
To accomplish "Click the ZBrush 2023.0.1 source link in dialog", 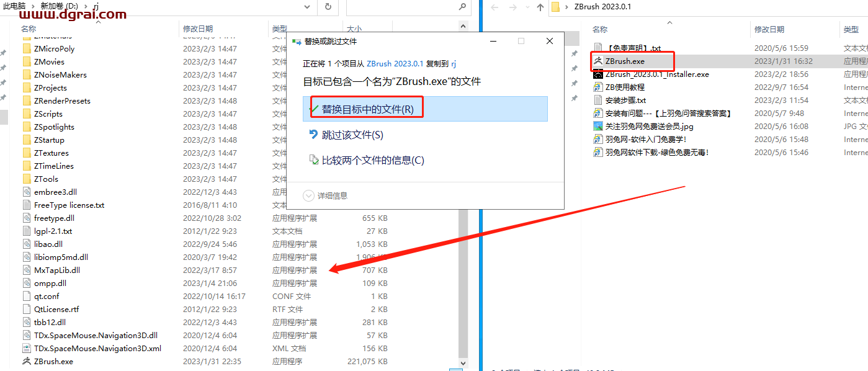I will point(395,63).
